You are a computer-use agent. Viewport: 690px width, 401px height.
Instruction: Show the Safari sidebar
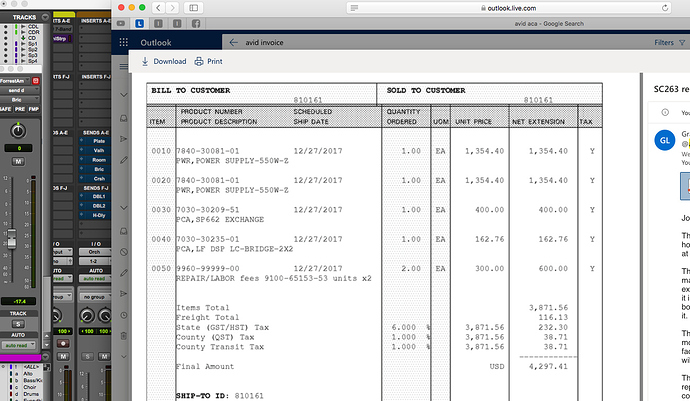pos(194,7)
